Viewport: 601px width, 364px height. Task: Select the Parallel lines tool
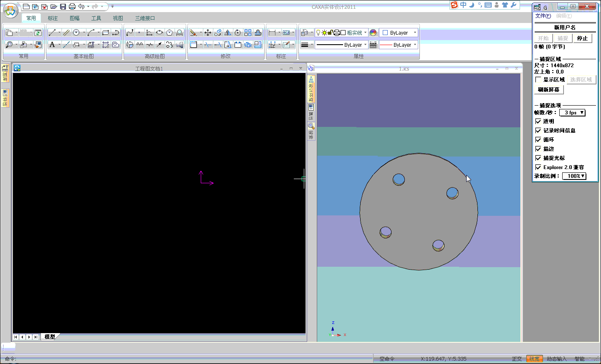coord(66,33)
